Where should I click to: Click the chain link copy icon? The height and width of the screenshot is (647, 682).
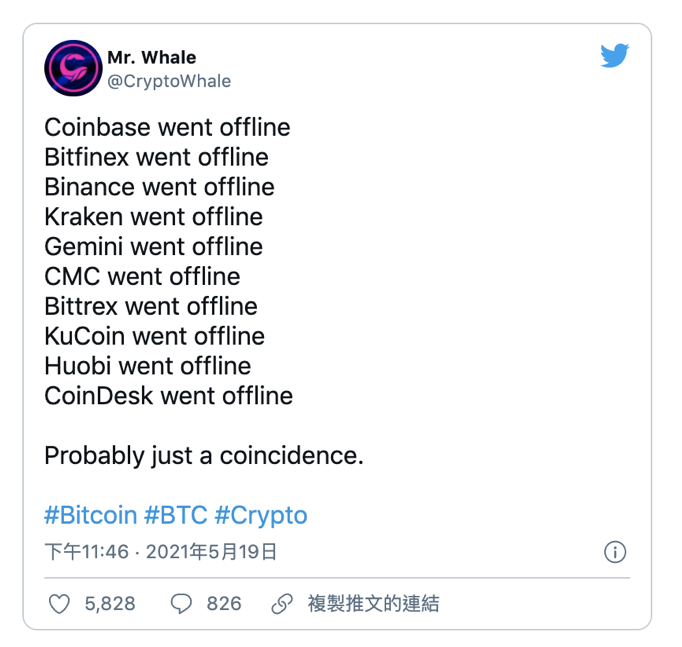282,604
